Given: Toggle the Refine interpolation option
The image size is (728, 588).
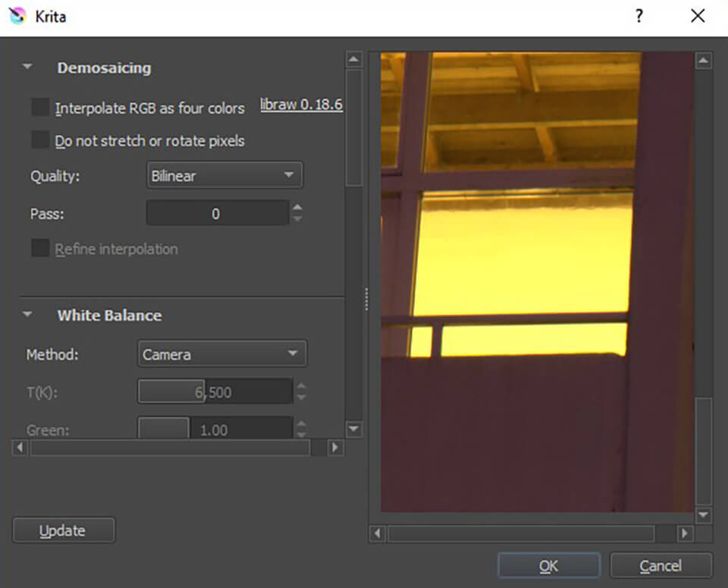Looking at the screenshot, I should click(39, 249).
